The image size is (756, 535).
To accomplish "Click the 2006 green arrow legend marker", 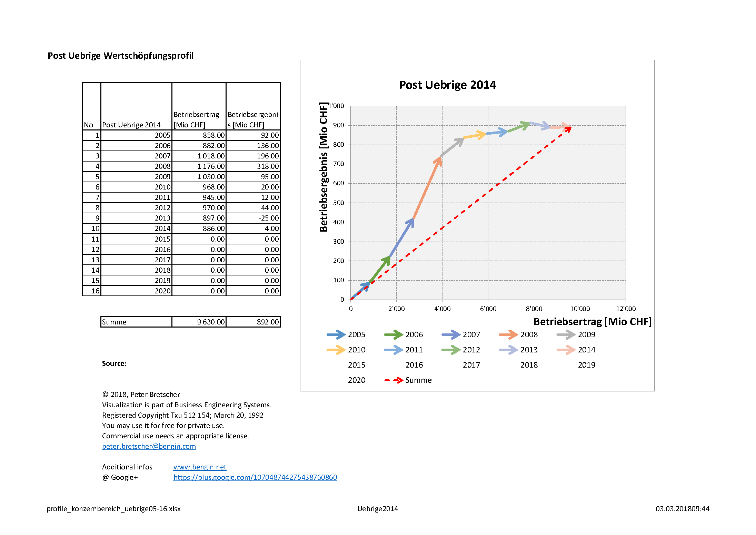I will click(394, 334).
